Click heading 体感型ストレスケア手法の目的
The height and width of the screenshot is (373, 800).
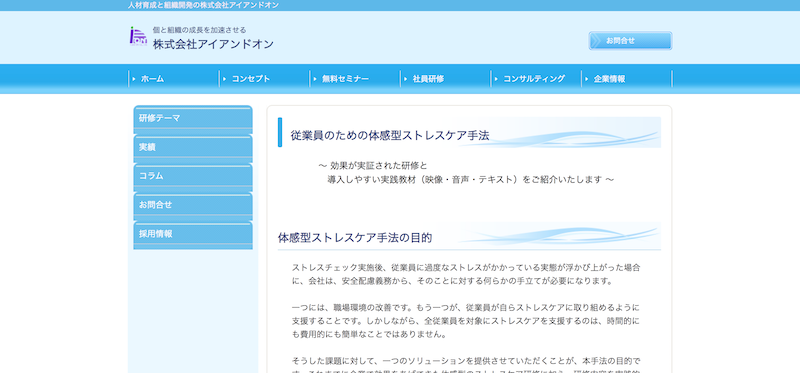pos(355,238)
